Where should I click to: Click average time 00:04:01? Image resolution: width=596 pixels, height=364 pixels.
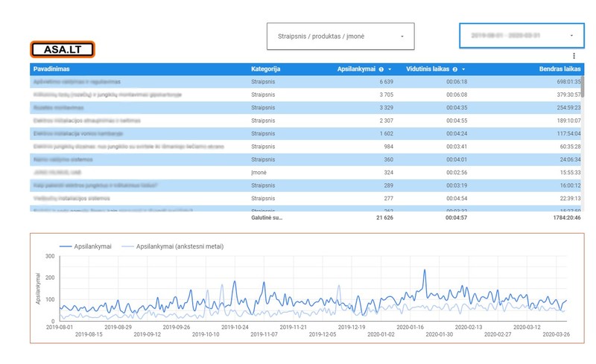457,159
